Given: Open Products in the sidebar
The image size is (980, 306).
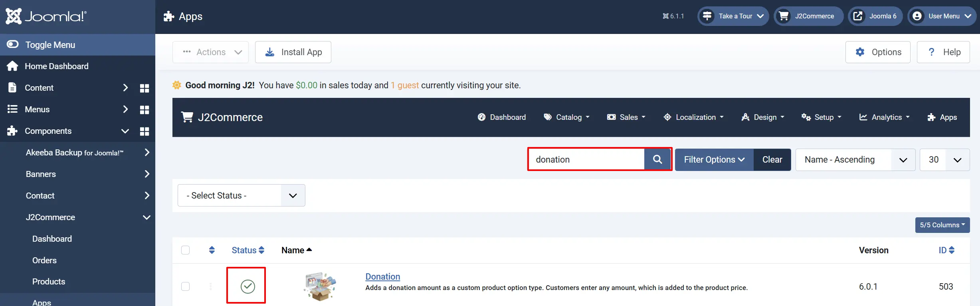Looking at the screenshot, I should 49,282.
